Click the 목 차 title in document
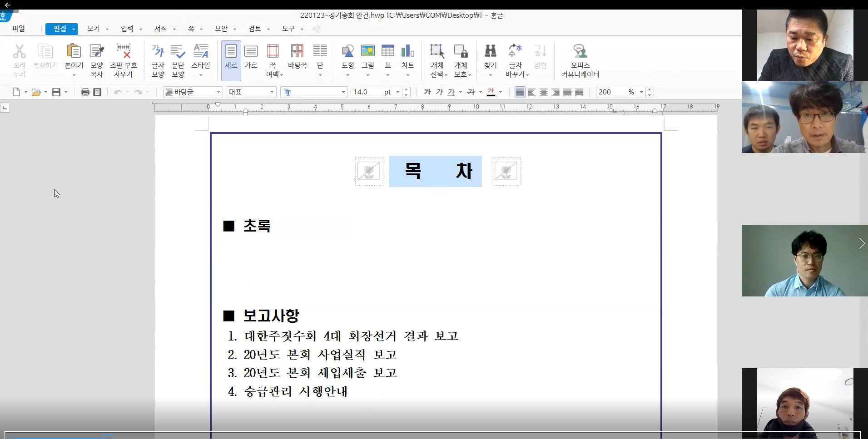 coord(435,171)
